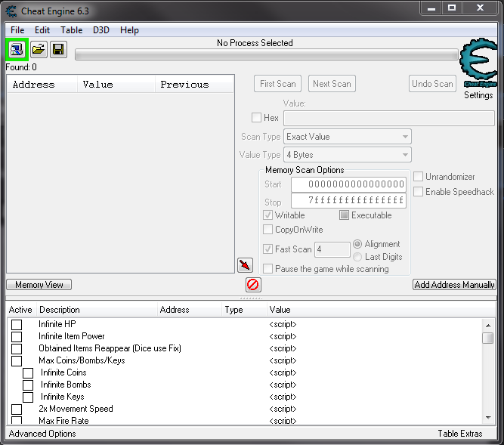Maximize the Cheat Engine window
The image size is (504, 445).
pos(452,8)
